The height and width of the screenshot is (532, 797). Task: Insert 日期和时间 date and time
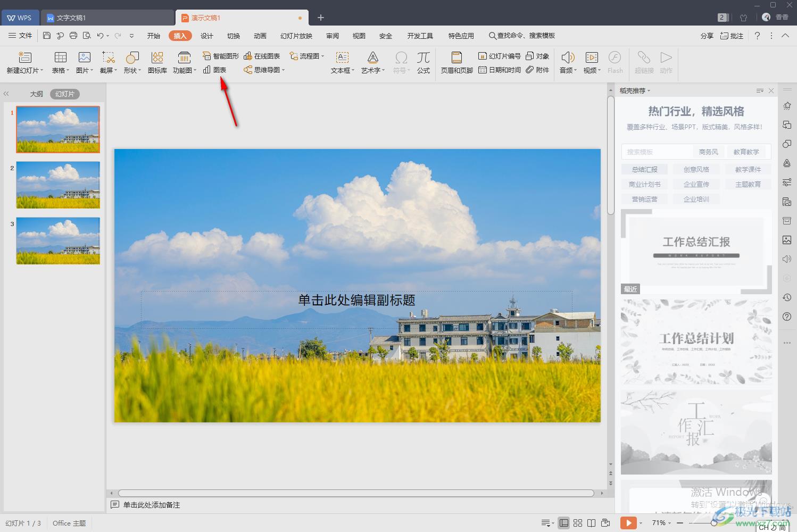[x=499, y=70]
